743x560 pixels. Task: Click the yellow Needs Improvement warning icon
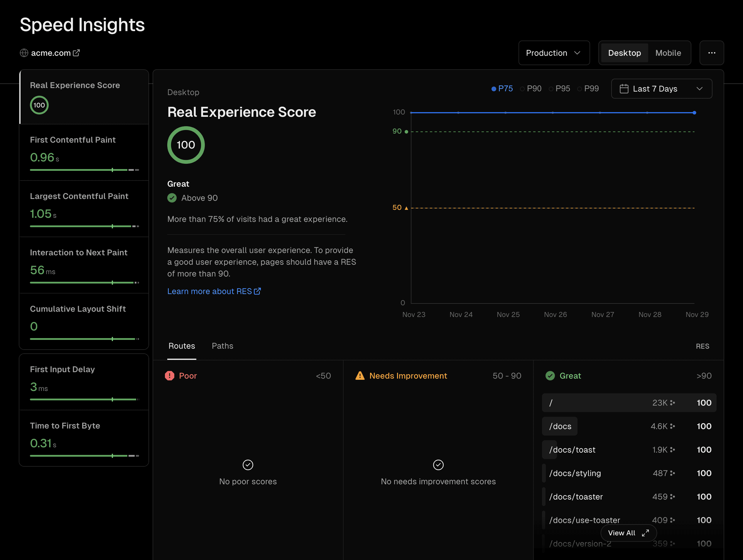click(360, 376)
